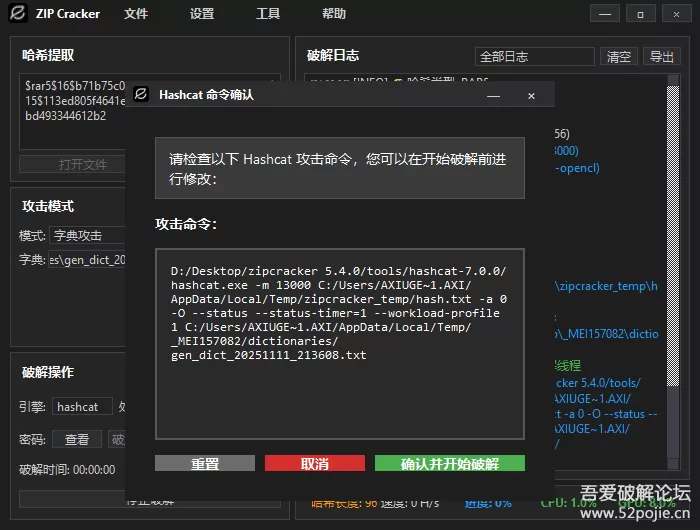Close the Hashcat 命令确认 dialog
The width and height of the screenshot is (700, 530).
pyautogui.click(x=531, y=96)
